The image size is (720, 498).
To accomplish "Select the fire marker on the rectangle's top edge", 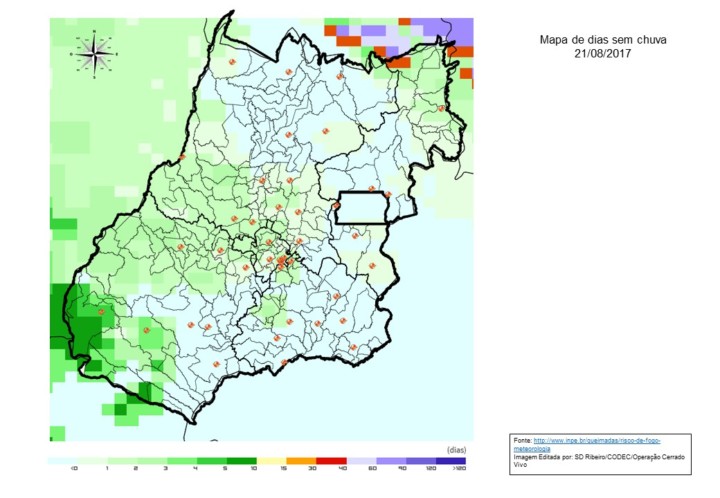I will click(x=371, y=189).
